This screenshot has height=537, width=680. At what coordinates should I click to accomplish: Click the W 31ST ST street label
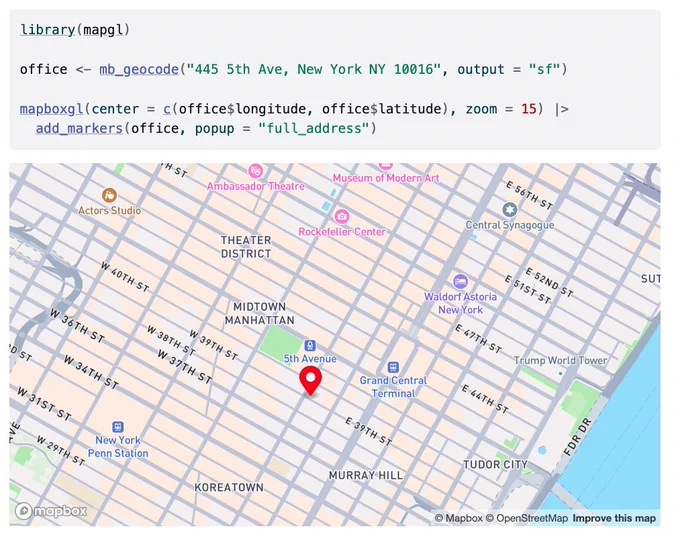click(x=44, y=404)
